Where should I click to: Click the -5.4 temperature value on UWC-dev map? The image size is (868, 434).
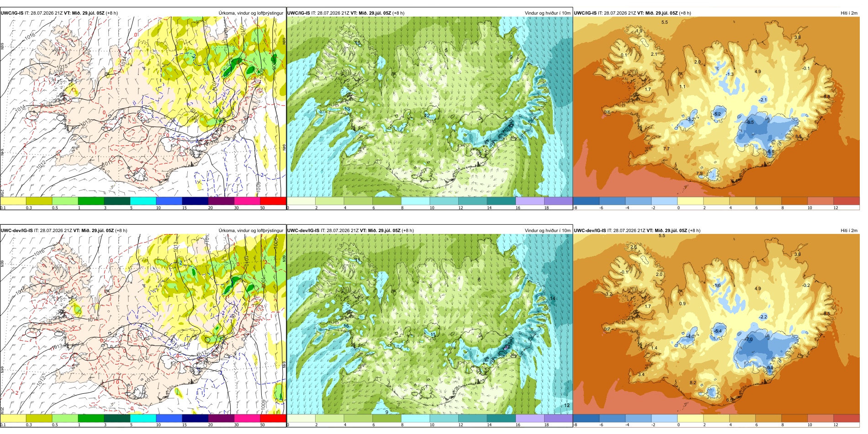point(718,331)
